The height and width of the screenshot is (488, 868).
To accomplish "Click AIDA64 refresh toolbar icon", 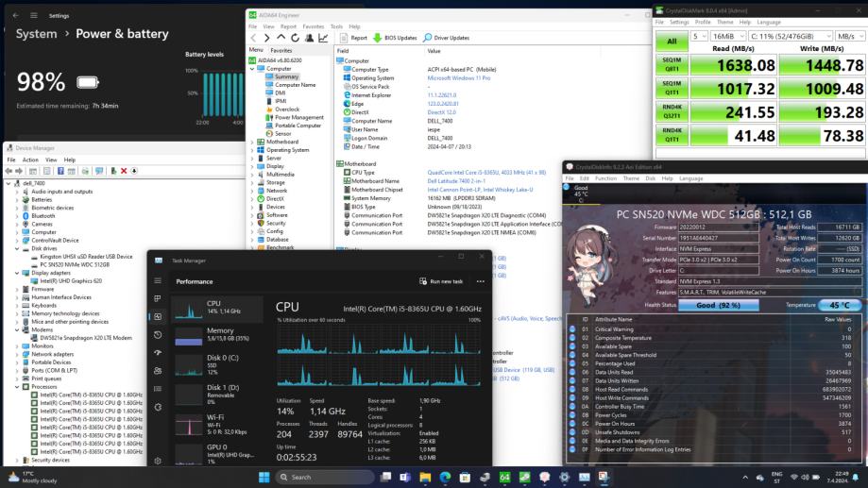I will point(295,38).
